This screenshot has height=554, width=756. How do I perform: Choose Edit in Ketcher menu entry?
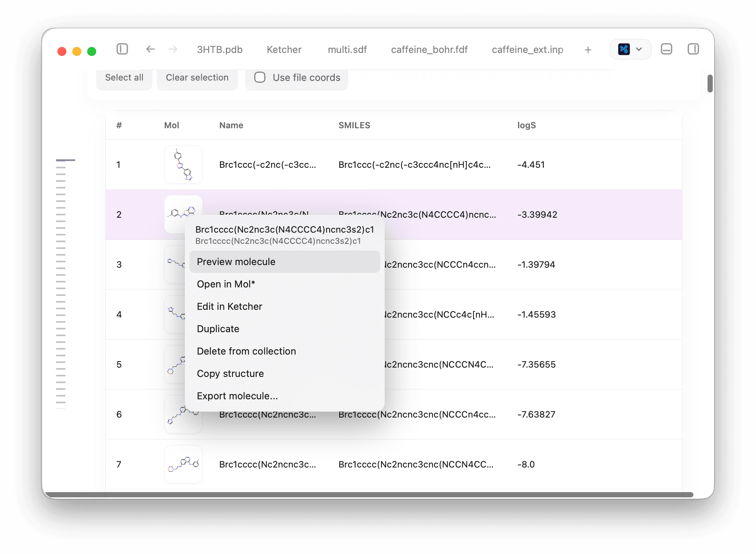pyautogui.click(x=284, y=306)
